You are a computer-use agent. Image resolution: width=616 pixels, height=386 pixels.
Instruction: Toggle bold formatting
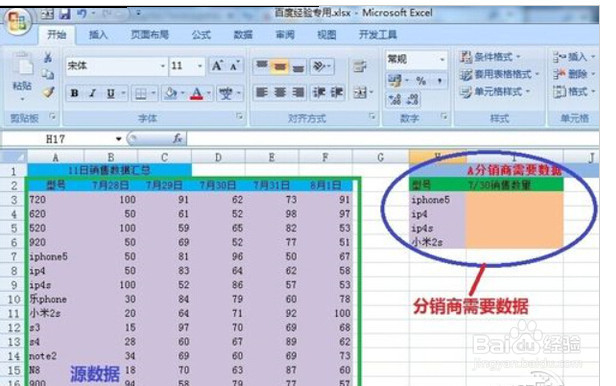point(74,93)
